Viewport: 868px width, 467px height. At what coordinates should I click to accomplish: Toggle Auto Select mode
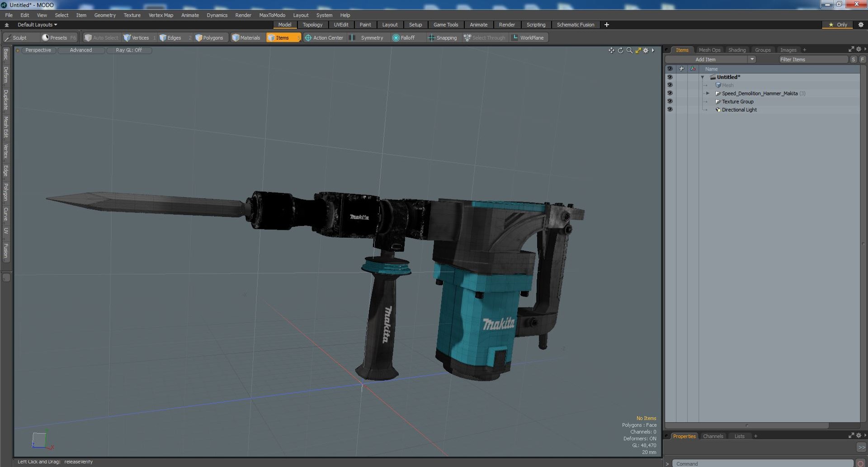click(101, 38)
